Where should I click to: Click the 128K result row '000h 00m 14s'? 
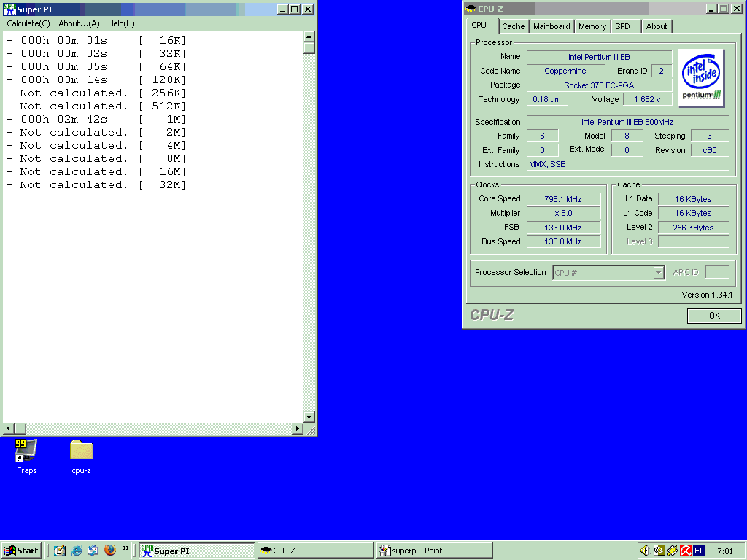coord(96,79)
